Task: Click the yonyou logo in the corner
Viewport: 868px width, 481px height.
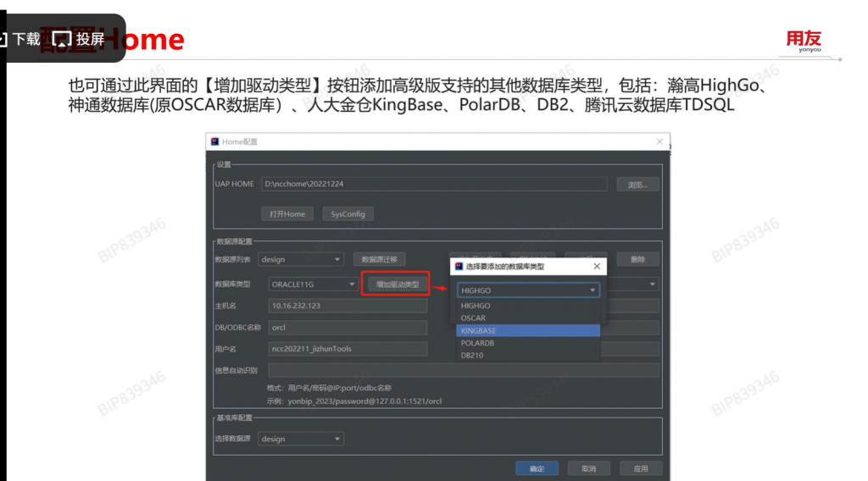Action: (x=804, y=41)
